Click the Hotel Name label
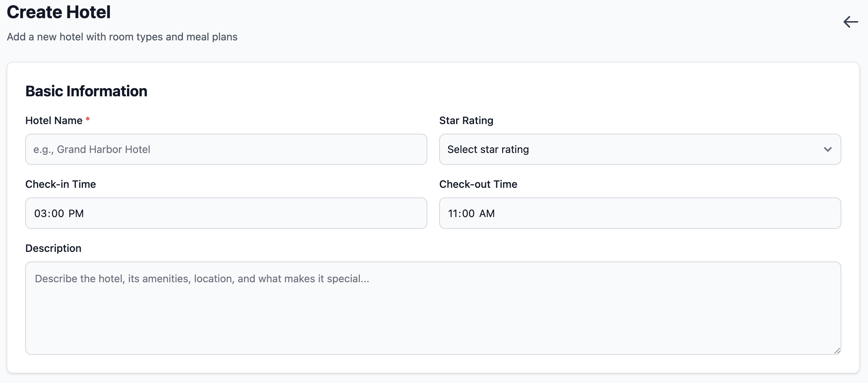Screen dimensions: 868x383 pos(54,120)
